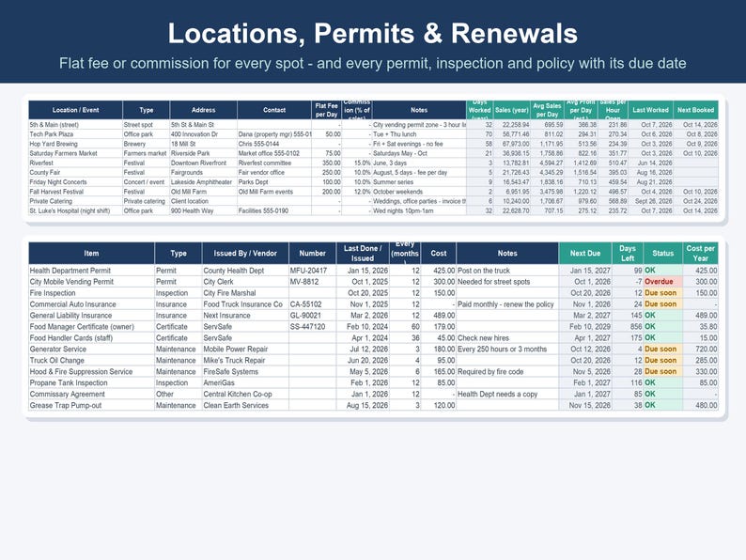The width and height of the screenshot is (746, 560).
Task: Click the 'October weekends' notes cell
Action: pyautogui.click(x=419, y=192)
